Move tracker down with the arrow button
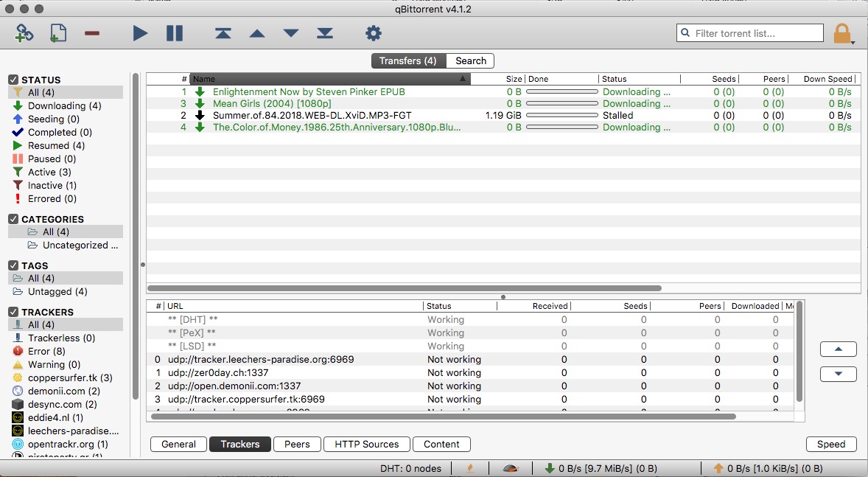Screen dimensions: 868x477 [838, 374]
